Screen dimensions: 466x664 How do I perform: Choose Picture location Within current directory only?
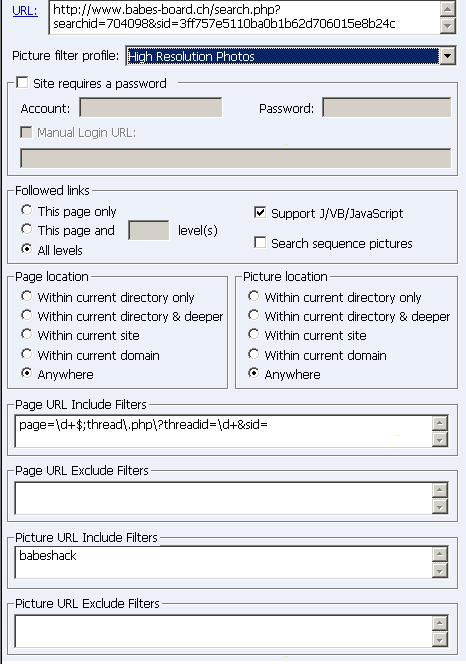click(254, 296)
